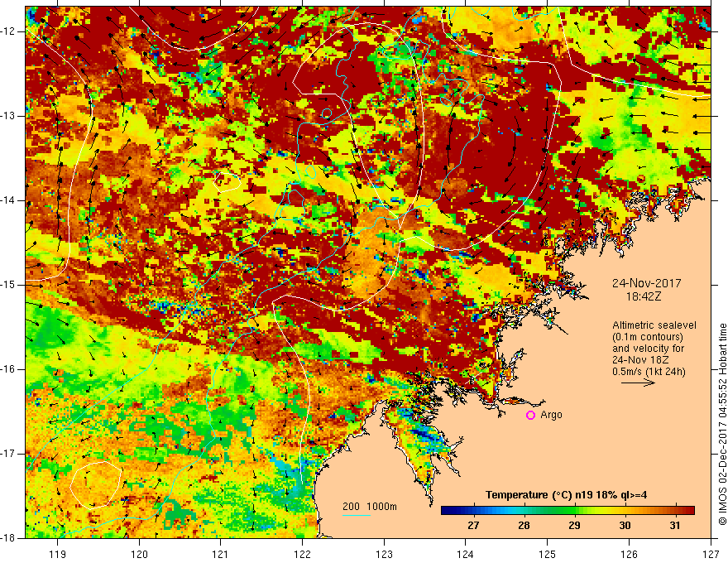Click the latitude label '-18'
728x563 pixels.
coord(8,538)
